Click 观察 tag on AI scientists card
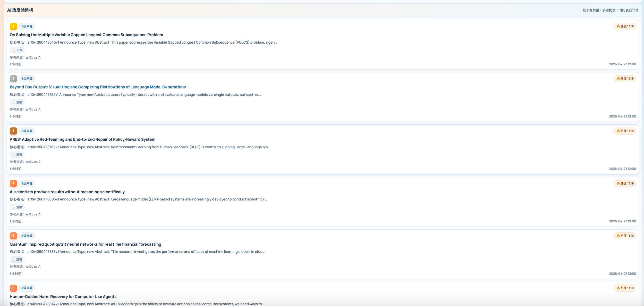The height and width of the screenshot is (306, 644). (x=17, y=207)
